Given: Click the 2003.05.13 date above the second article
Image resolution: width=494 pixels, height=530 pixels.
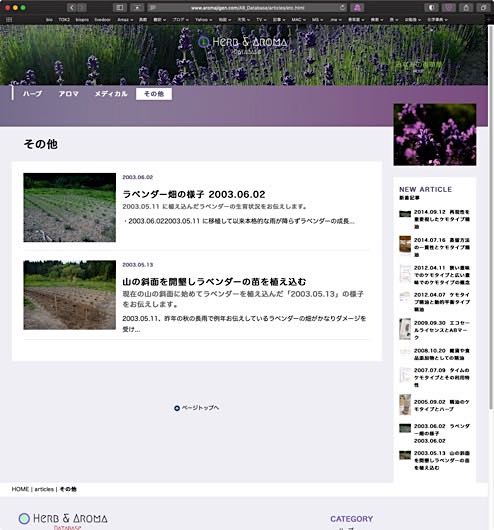Looking at the screenshot, I should (x=138, y=265).
